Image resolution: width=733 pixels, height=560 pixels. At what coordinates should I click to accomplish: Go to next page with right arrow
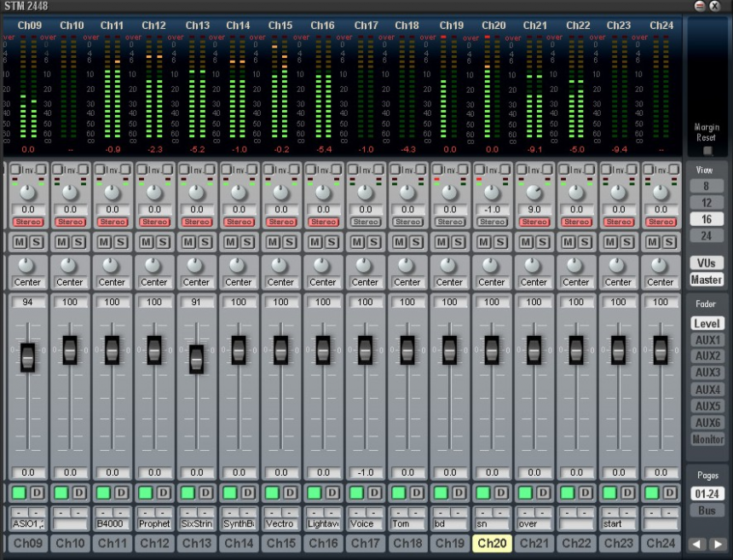coord(718,544)
